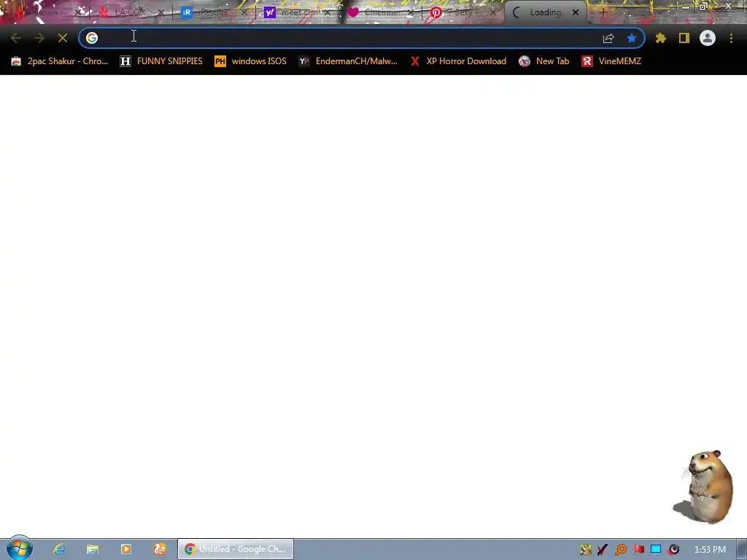Open the speaker volume tray icon
This screenshot has height=560, width=747.
pos(673,550)
